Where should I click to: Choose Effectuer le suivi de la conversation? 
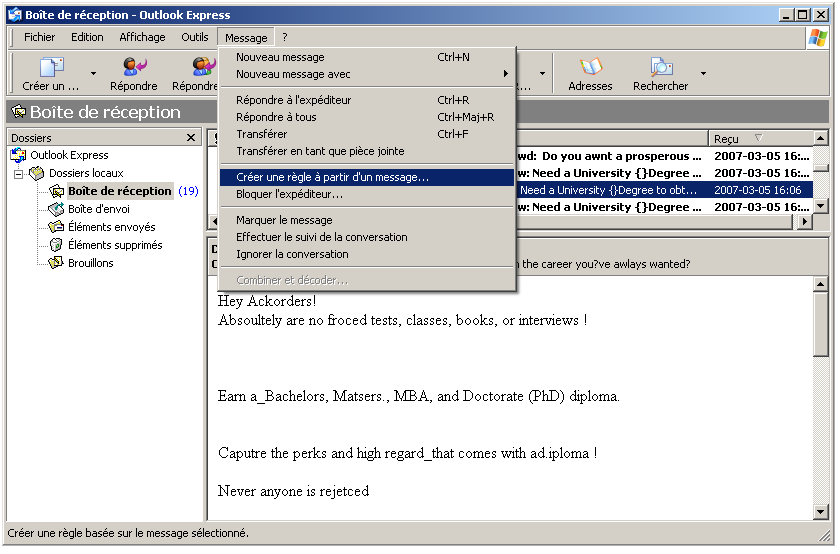(x=368, y=237)
